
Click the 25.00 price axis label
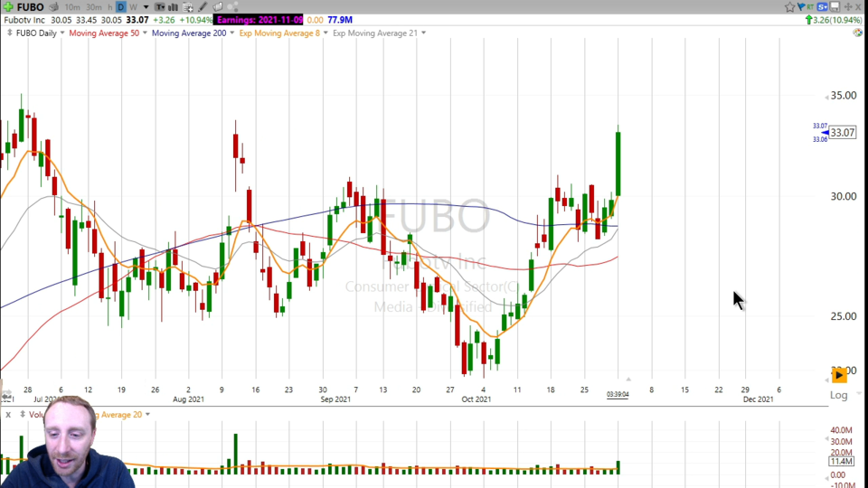[x=843, y=316]
